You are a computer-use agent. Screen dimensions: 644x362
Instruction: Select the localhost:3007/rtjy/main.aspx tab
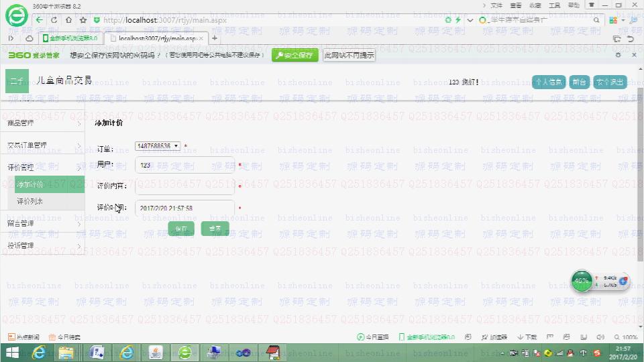coord(156,38)
